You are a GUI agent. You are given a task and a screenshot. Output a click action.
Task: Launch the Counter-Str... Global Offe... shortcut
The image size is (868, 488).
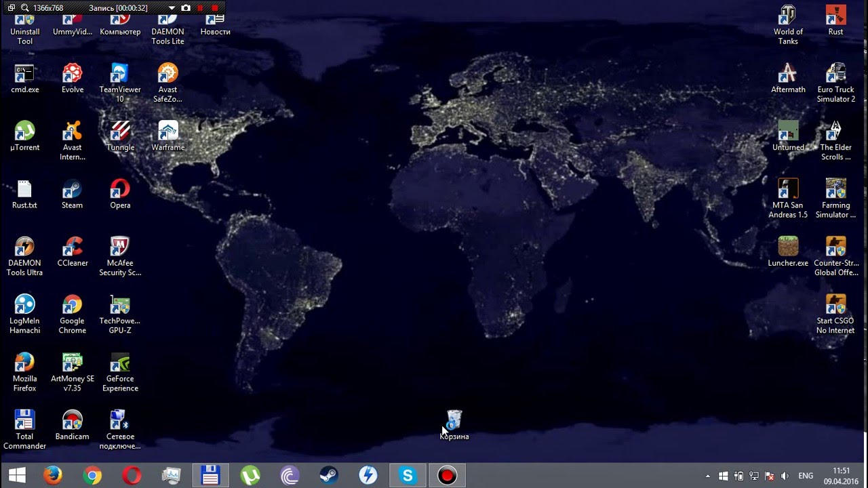click(835, 257)
